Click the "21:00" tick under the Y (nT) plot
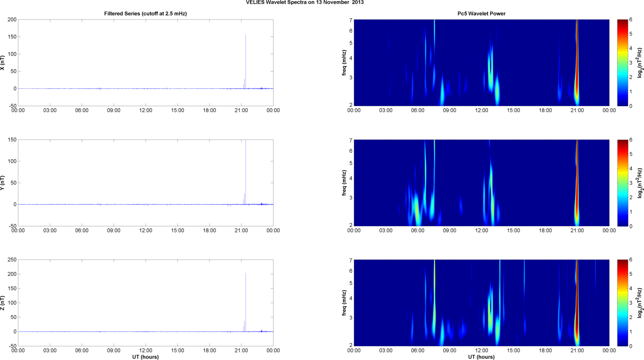644x360 pixels. click(x=241, y=231)
